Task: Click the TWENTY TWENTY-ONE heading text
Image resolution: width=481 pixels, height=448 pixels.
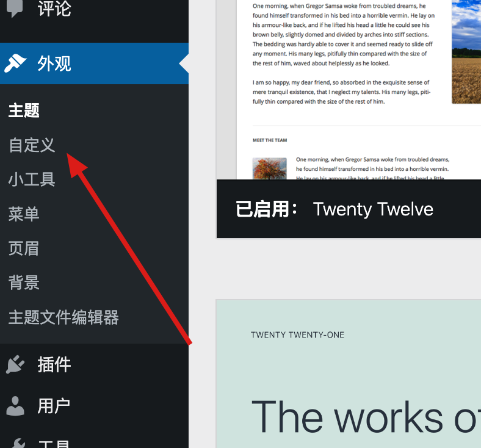Action: [297, 335]
